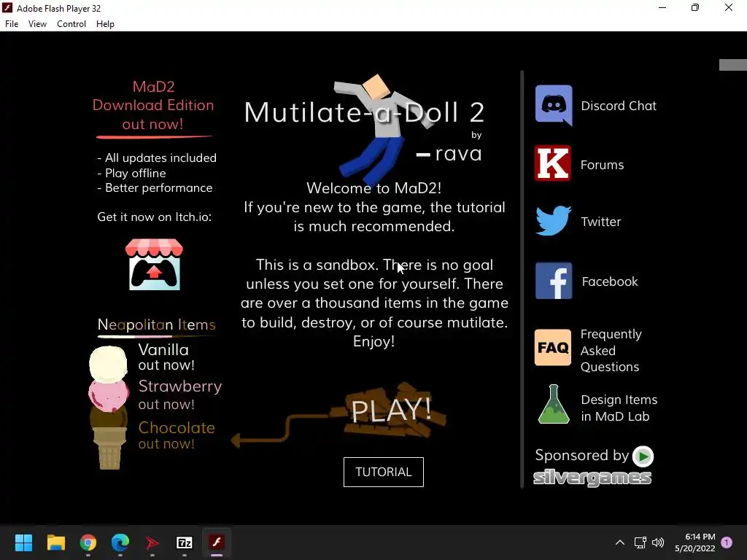Viewport: 747px width, 560px height.
Task: Launch Google Chrome from the taskbar
Action: [x=88, y=542]
